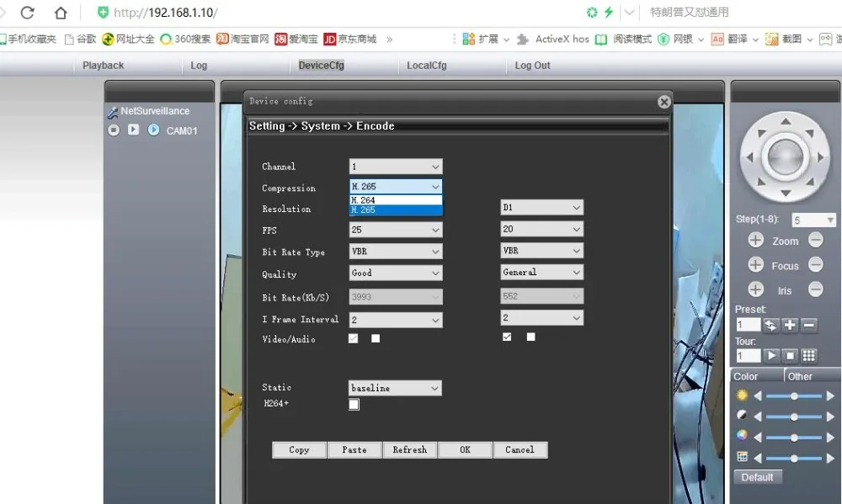
Task: Close Iris with the minus icon
Action: (816, 289)
